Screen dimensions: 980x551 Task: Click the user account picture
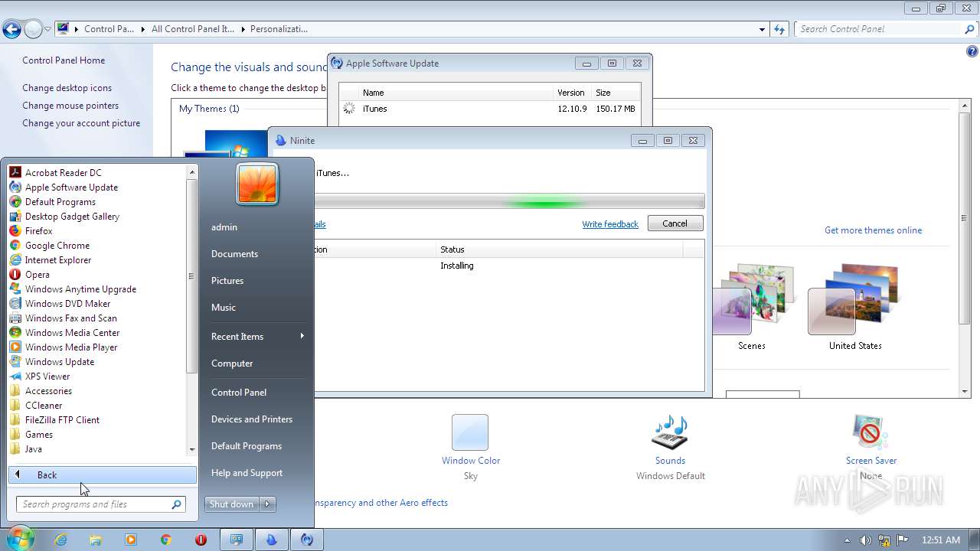pyautogui.click(x=257, y=184)
